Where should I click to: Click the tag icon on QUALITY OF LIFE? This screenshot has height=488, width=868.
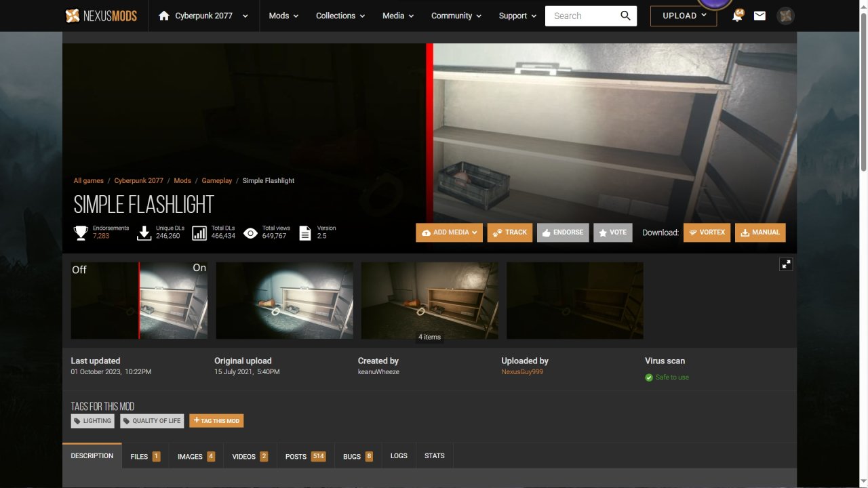coord(127,421)
